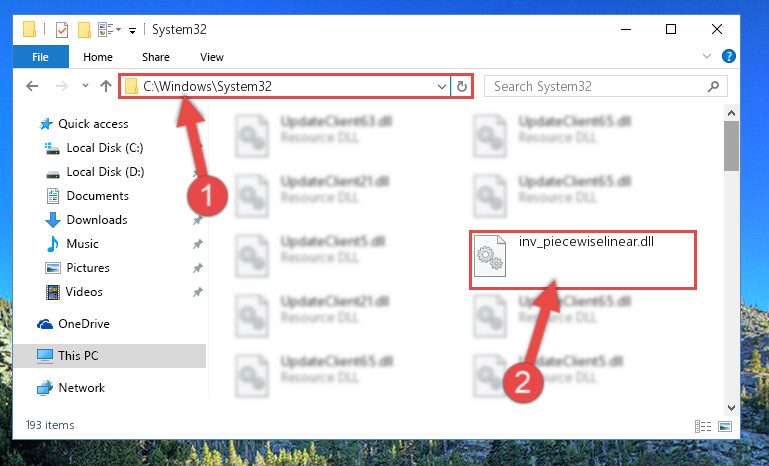The image size is (769, 466).
Task: Switch to the View tab
Action: click(x=212, y=57)
